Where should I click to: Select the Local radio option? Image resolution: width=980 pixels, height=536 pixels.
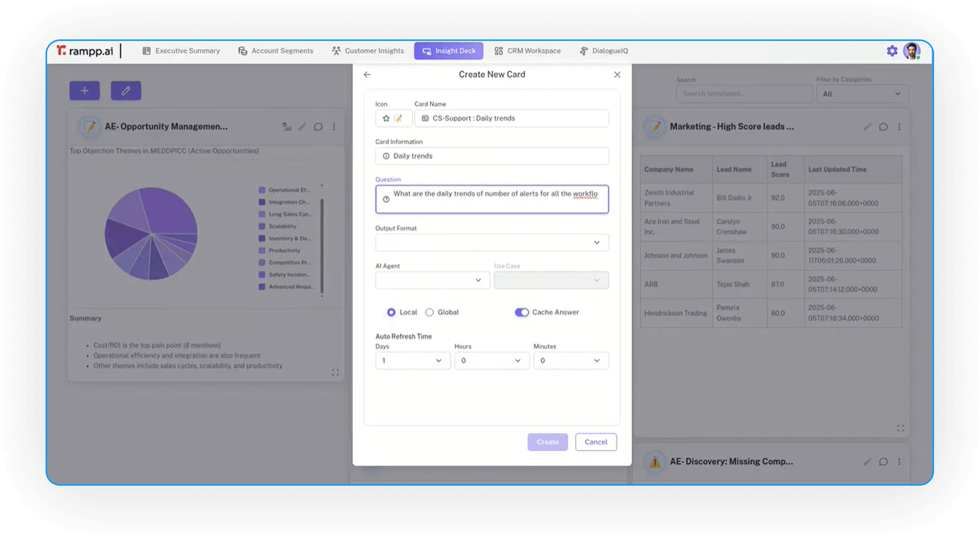coord(391,312)
